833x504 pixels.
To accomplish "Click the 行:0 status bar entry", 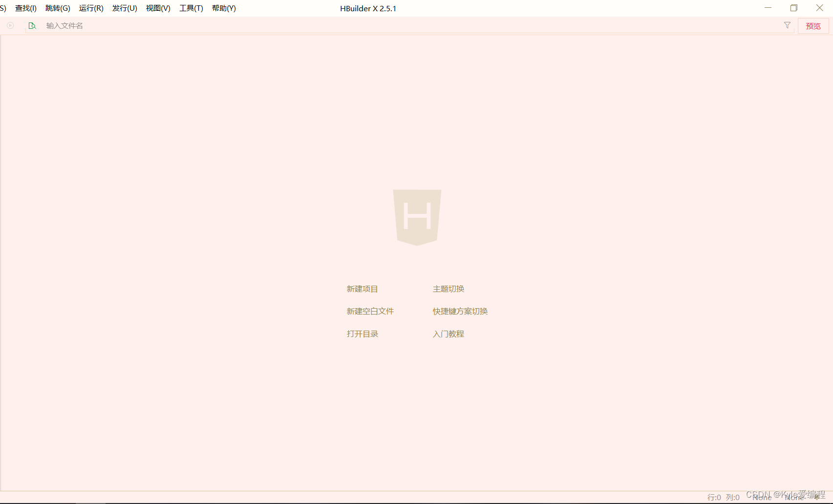I will pos(714,497).
